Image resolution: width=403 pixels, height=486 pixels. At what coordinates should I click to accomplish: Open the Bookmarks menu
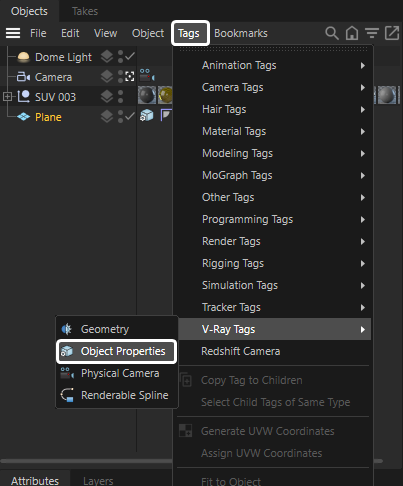click(x=241, y=33)
